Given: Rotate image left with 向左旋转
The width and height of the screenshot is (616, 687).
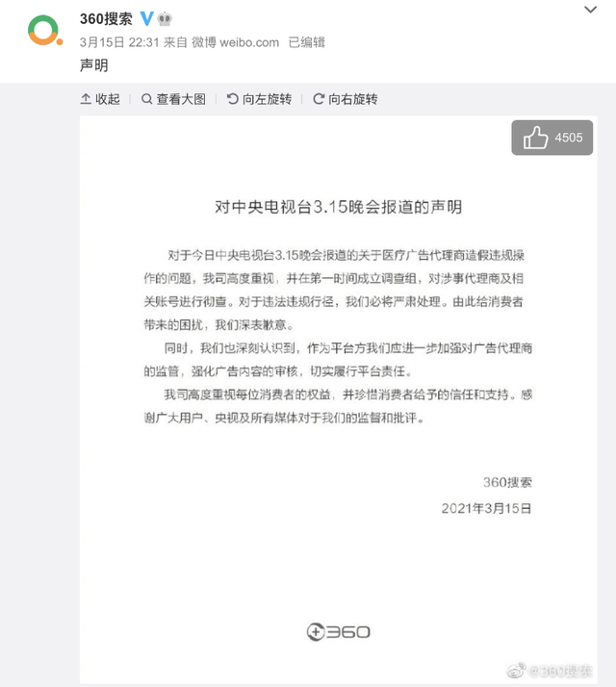Looking at the screenshot, I should (259, 99).
